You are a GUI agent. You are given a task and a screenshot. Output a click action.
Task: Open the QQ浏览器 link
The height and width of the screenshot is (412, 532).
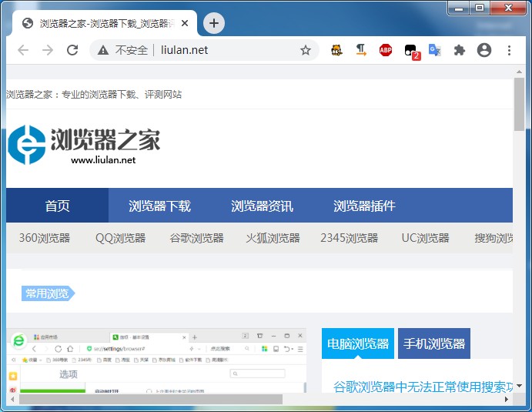[x=120, y=238]
